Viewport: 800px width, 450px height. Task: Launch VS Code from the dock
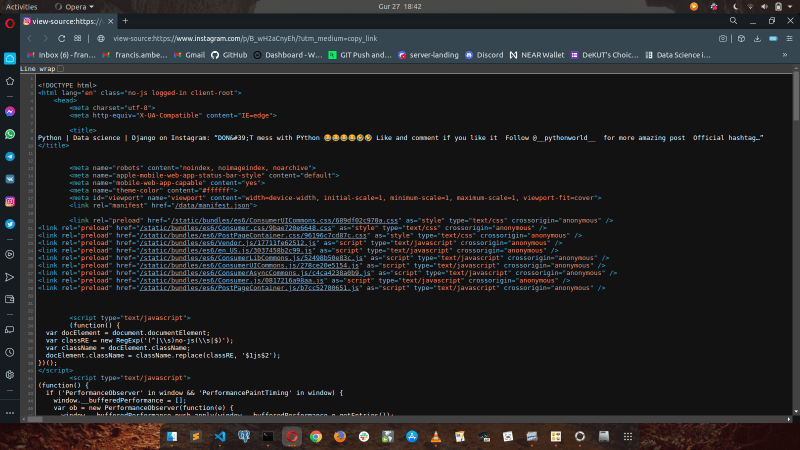220,436
